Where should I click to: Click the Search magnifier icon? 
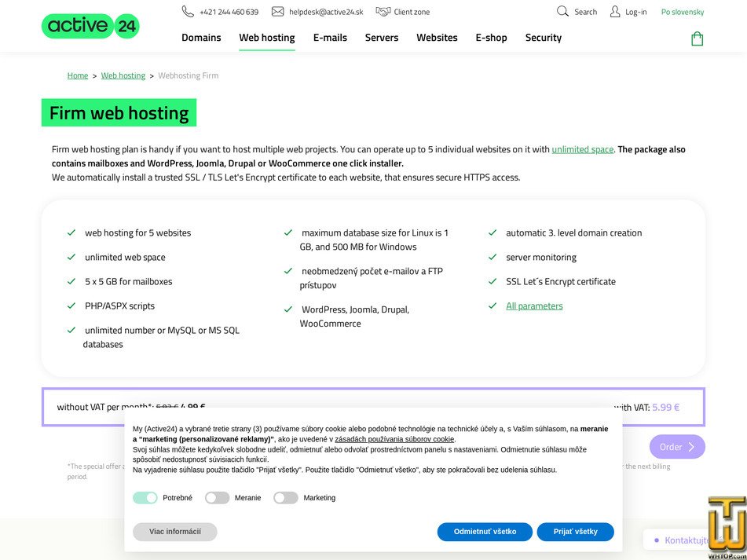coord(562,12)
